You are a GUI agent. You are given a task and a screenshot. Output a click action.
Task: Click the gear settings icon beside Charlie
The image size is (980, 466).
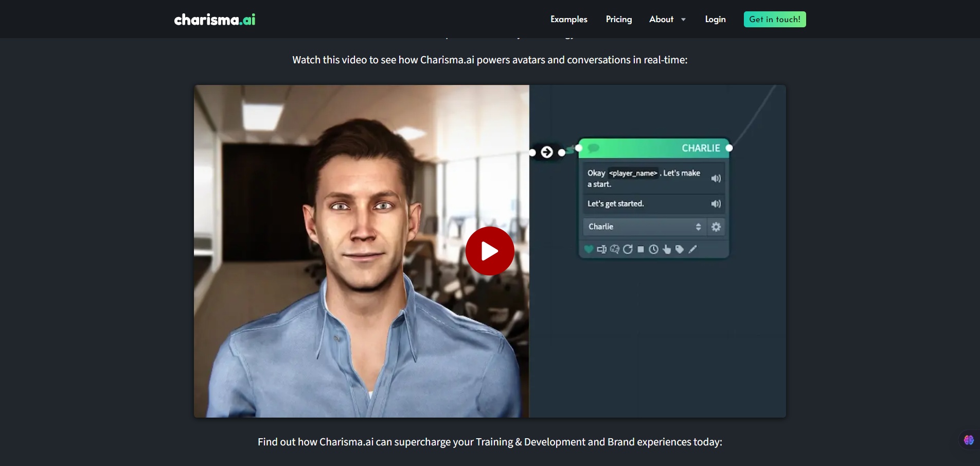[716, 227]
